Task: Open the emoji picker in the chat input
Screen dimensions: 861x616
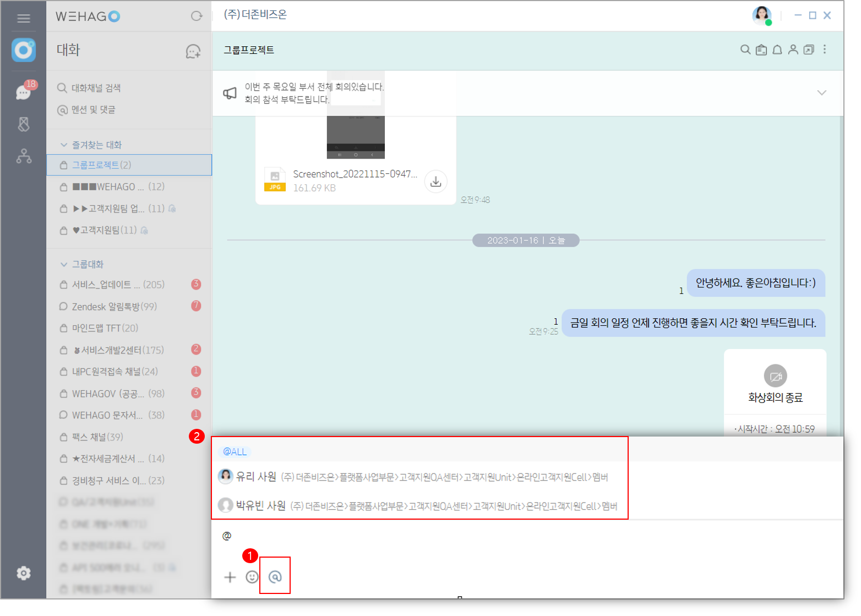Action: click(x=252, y=577)
